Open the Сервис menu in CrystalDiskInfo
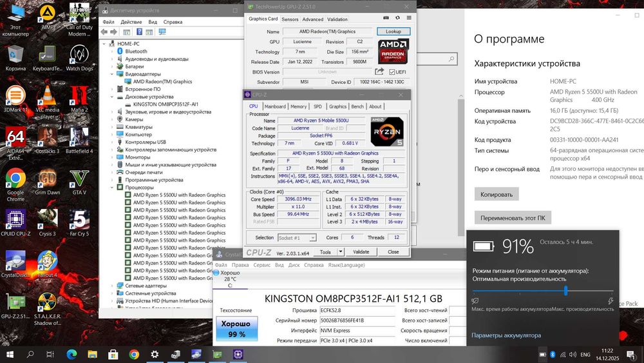The height and width of the screenshot is (363, 644). click(x=261, y=265)
